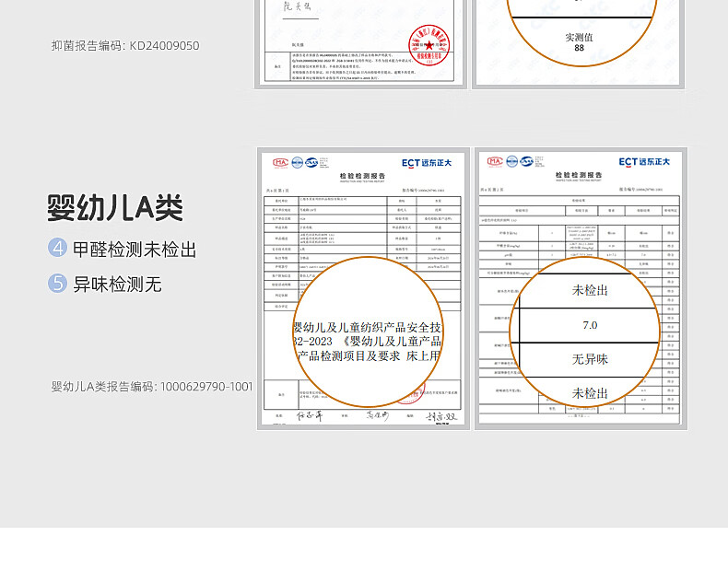Click the code 抑菌报告编码: KD24009050
This screenshot has height=582, width=728.
(x=125, y=45)
